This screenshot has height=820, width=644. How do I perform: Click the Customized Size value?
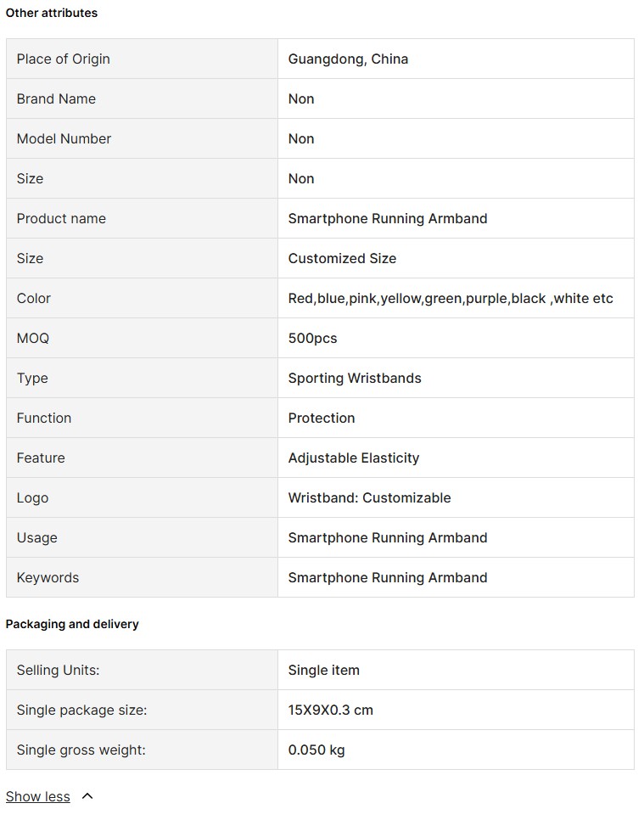click(x=343, y=258)
